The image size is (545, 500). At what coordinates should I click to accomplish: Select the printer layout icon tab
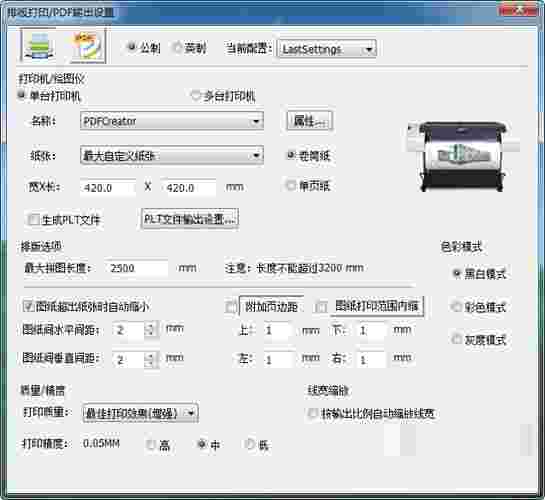(x=38, y=46)
